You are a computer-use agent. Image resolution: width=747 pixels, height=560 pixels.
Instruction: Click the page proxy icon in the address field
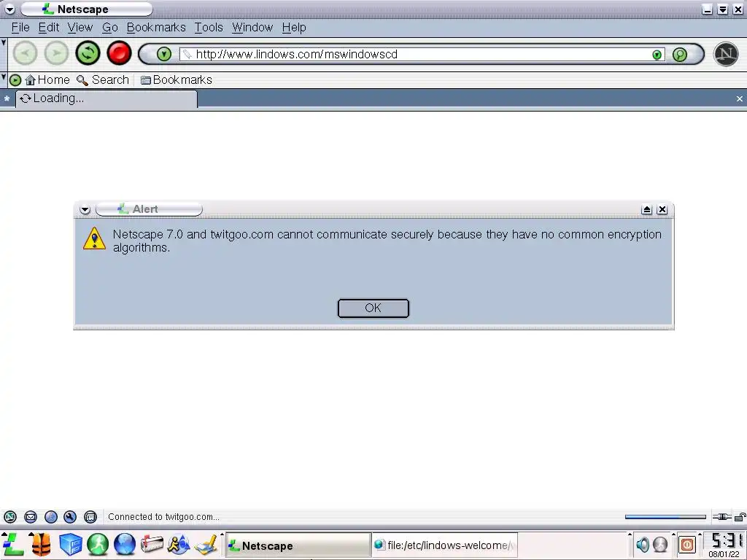pos(187,54)
